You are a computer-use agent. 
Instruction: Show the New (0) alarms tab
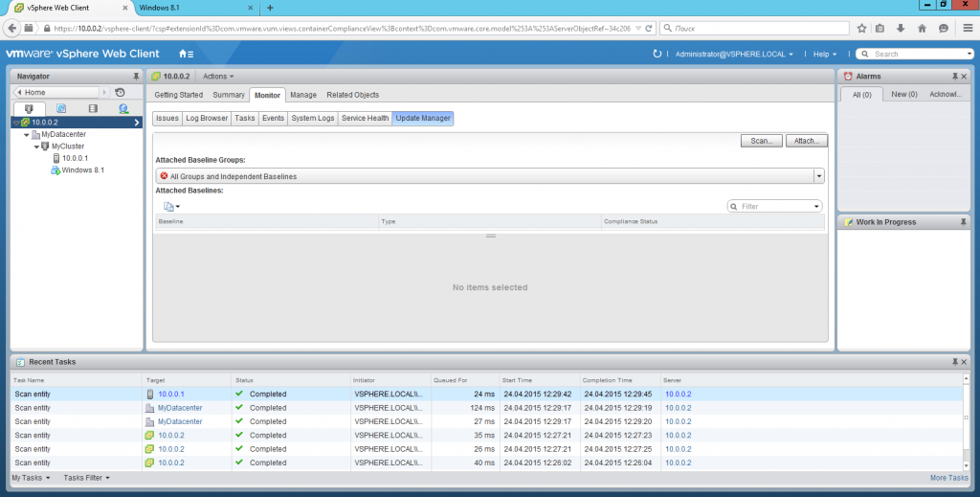(903, 95)
